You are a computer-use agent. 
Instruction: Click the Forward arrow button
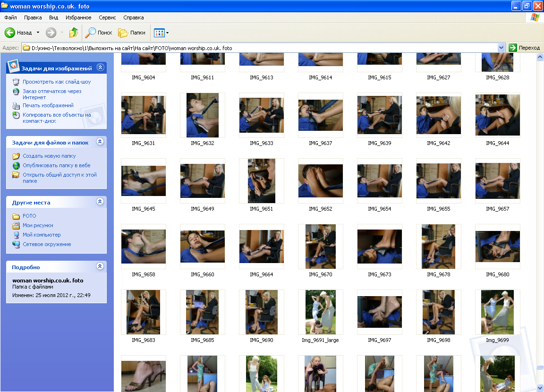(51, 33)
